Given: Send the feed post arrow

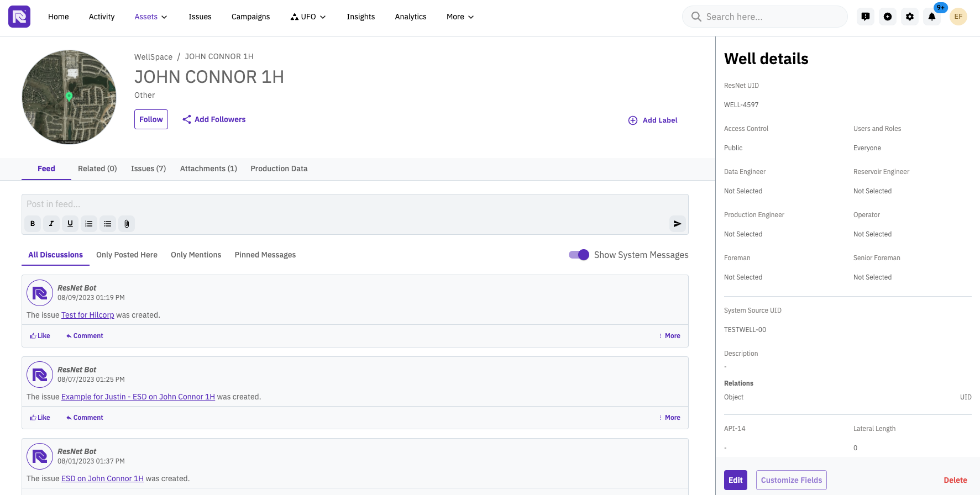Looking at the screenshot, I should coord(677,224).
